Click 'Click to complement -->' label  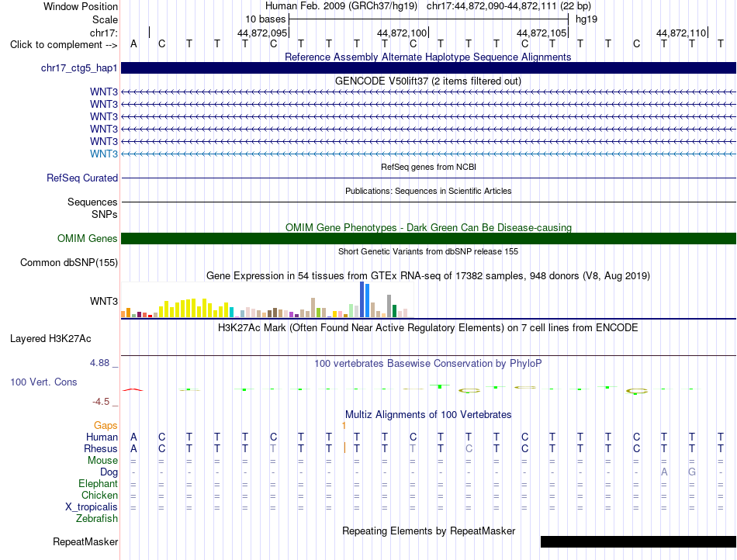(x=64, y=45)
